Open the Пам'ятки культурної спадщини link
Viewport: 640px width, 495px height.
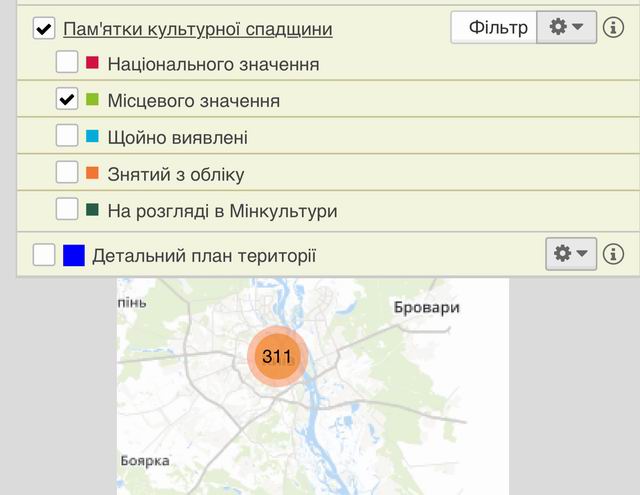tap(198, 29)
